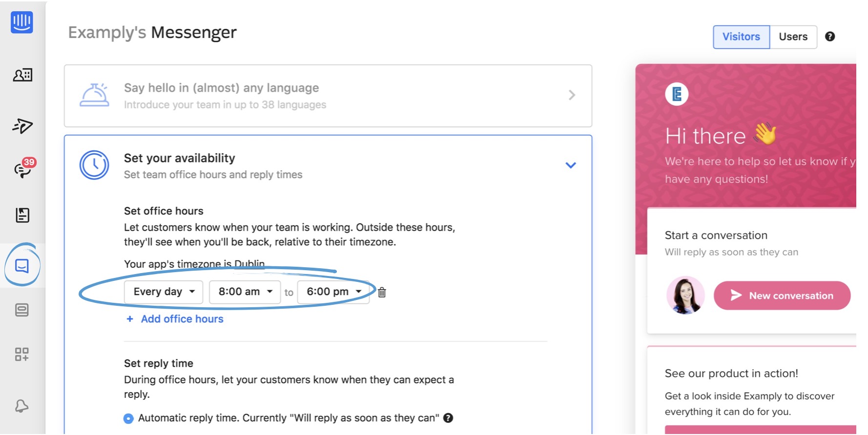Open the Every day dropdown
Viewport: 868px width, 435px height.
[164, 292]
